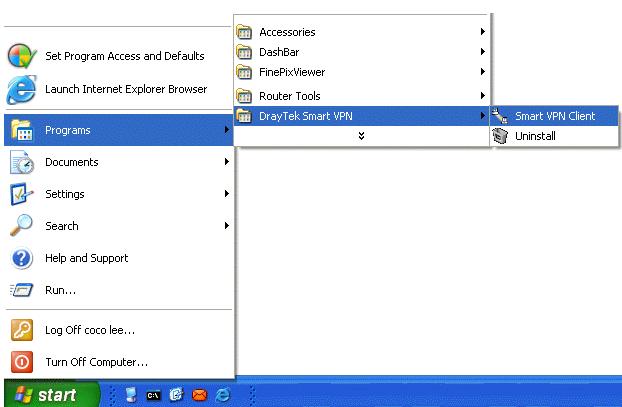Viewport: 622px width, 407px height.
Task: Click the Settings control panel icon
Action: 21,194
